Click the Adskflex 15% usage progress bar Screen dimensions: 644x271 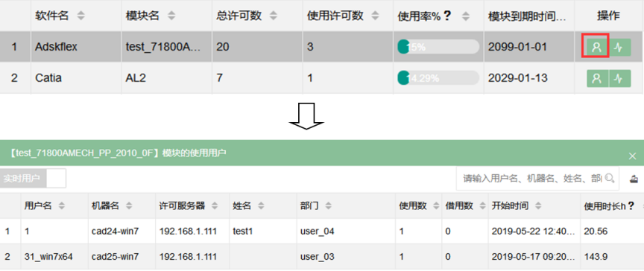[438, 47]
